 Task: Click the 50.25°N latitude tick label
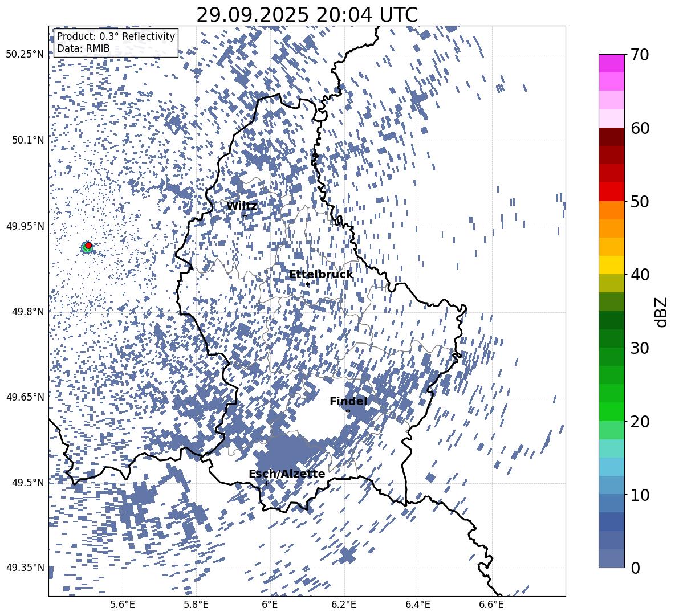click(25, 55)
